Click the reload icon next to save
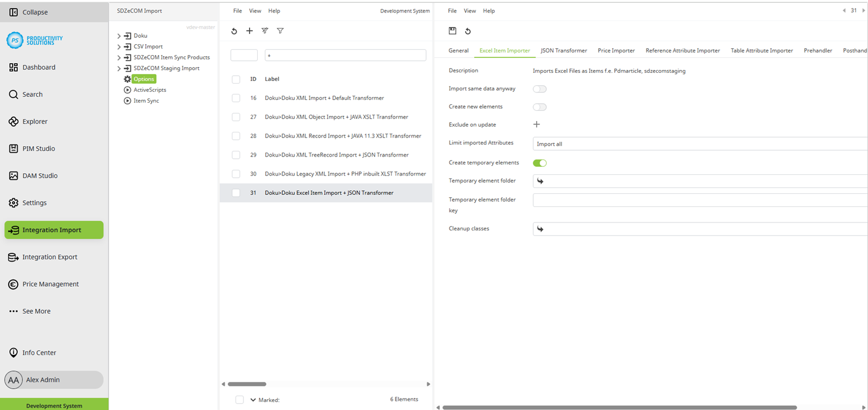The height and width of the screenshot is (410, 868). click(x=468, y=31)
